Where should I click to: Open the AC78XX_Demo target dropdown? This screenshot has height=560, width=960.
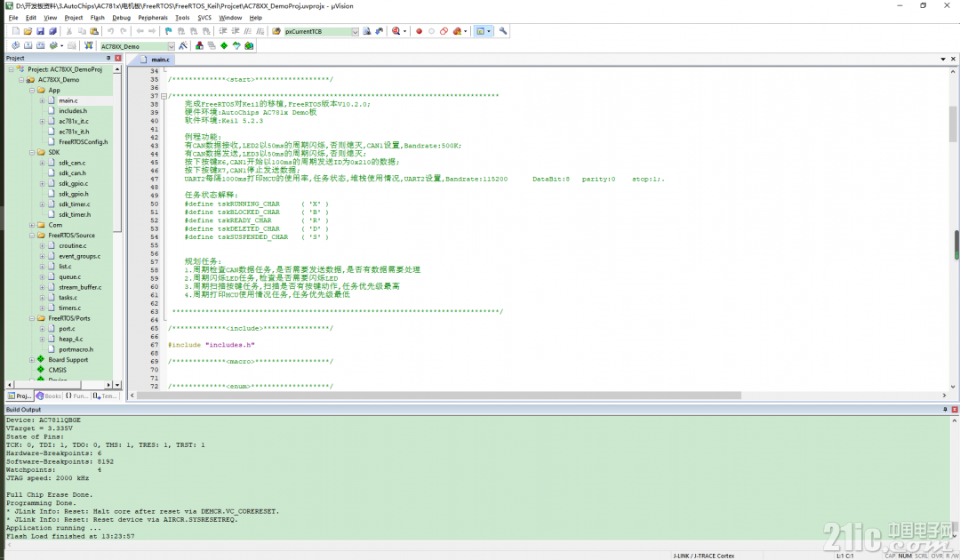click(171, 46)
